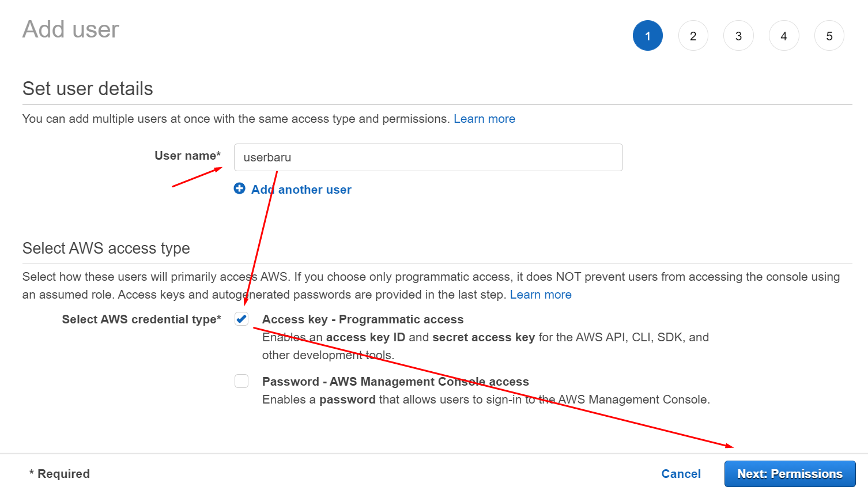Click the User name input field
Viewport: 868px width, 490px height.
click(428, 157)
